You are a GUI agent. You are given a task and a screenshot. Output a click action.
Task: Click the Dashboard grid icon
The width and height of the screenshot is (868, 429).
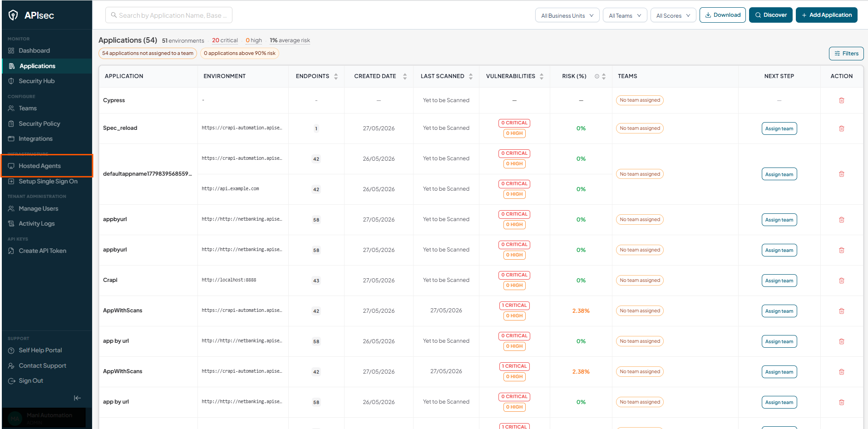click(x=11, y=51)
